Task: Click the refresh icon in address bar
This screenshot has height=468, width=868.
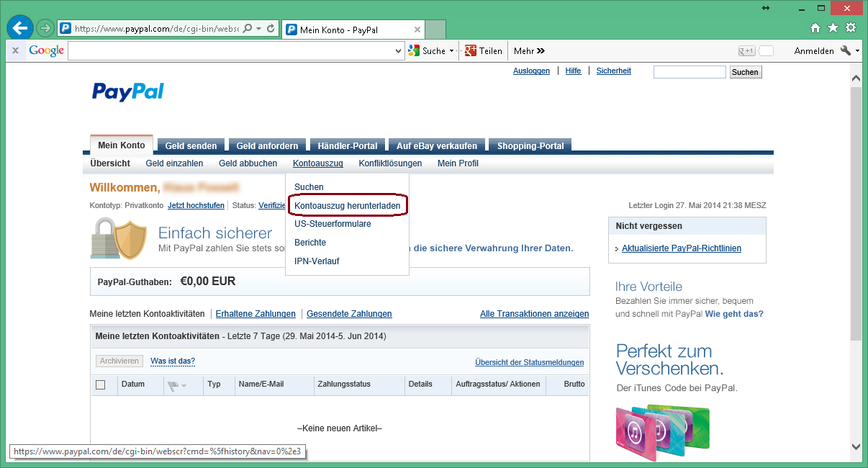Action: (271, 29)
